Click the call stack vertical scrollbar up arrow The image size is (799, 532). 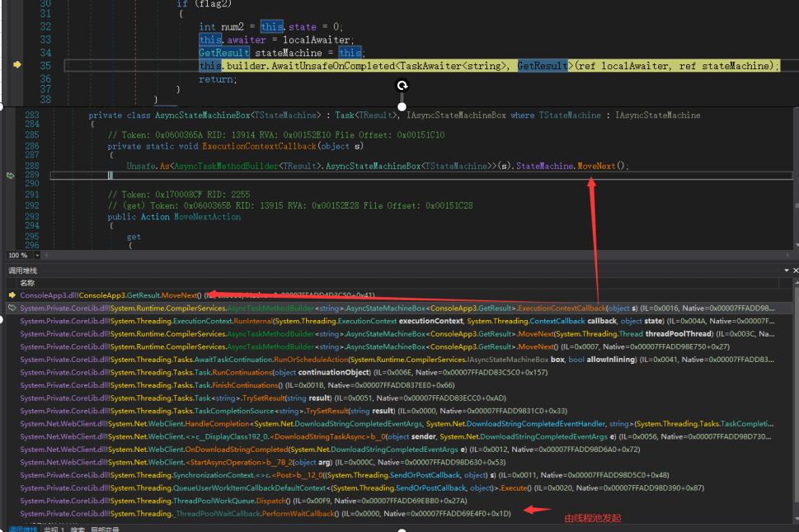pos(796,282)
